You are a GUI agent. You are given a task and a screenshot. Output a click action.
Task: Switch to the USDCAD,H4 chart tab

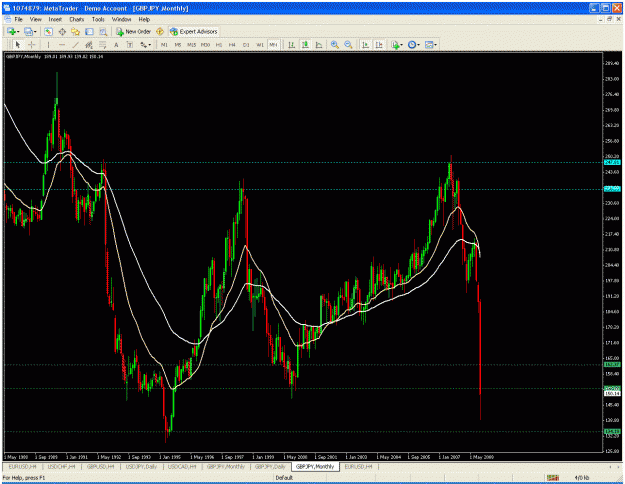coord(182,466)
